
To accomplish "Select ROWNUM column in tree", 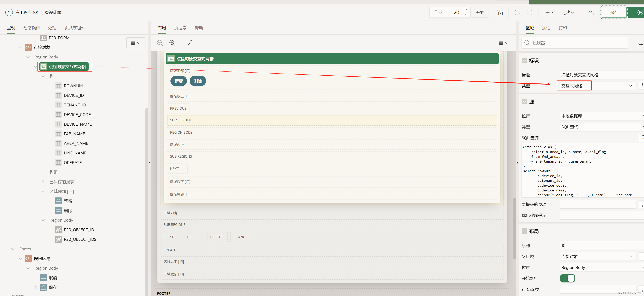I will (73, 86).
